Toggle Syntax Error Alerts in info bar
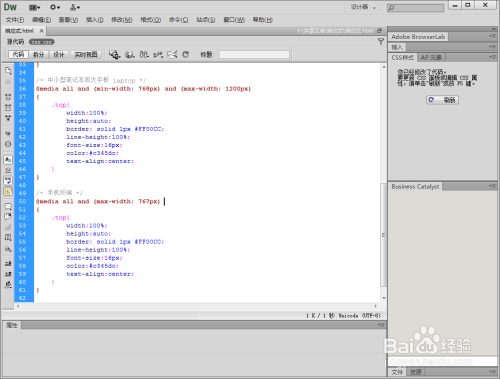Screen dimensions: 500x379 pos(8,191)
